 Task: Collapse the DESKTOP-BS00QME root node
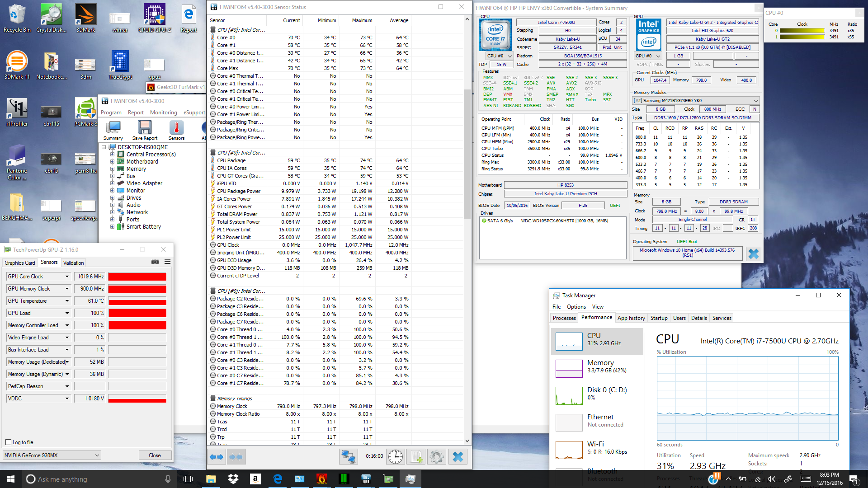104,147
